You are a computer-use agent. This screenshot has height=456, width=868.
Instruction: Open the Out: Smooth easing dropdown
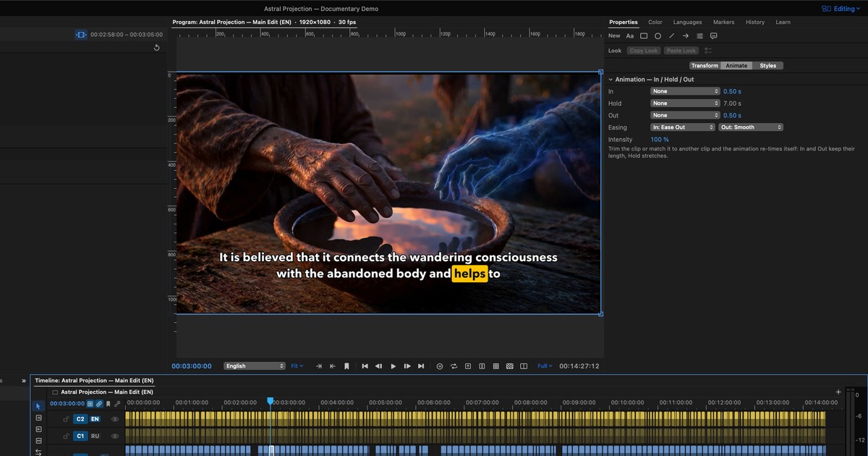[751, 127]
